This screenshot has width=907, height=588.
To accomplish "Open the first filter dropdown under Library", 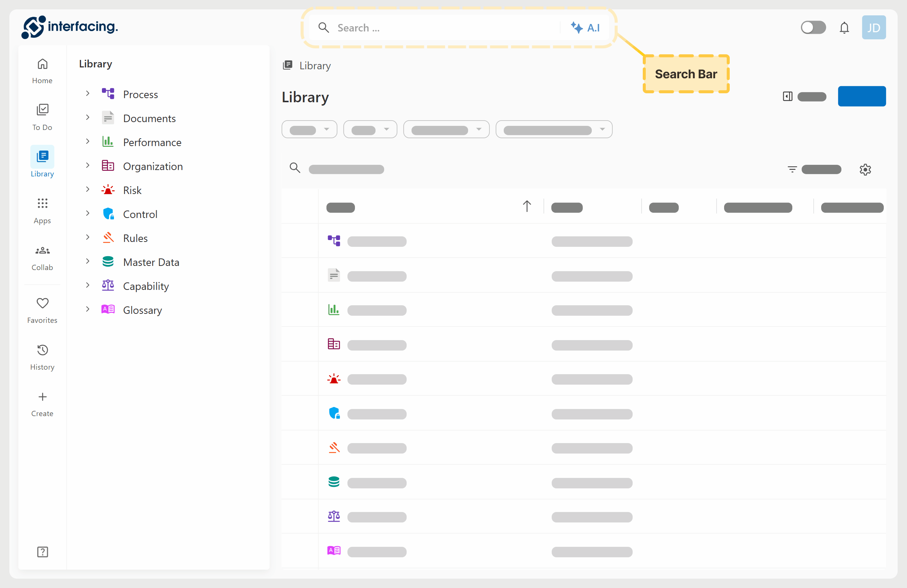I will (x=309, y=130).
